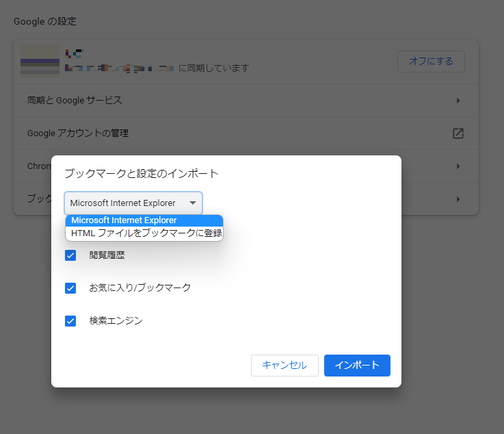
Task: Expand the 同期と Google サービス arrow
Action: point(458,101)
